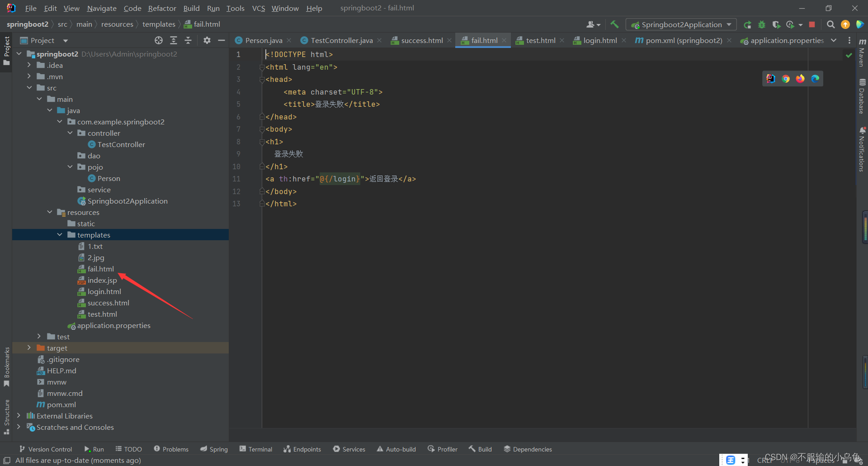Switch to login.html tab

coord(600,40)
